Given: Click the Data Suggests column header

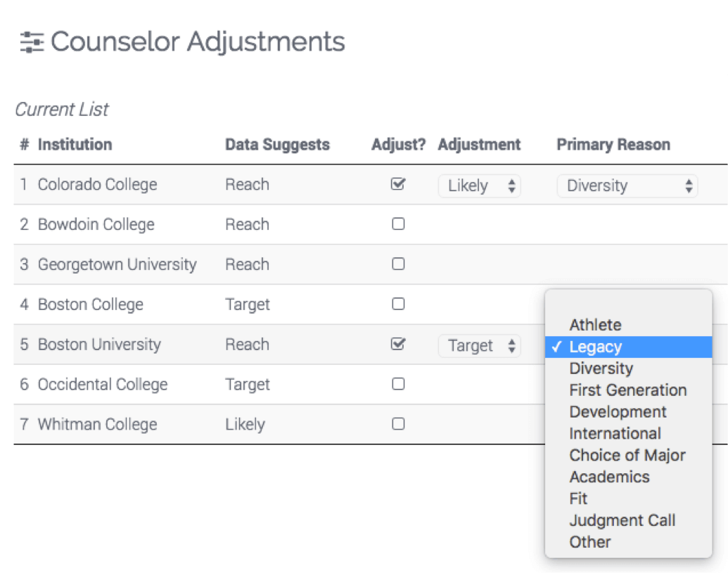Looking at the screenshot, I should pyautogui.click(x=277, y=144).
